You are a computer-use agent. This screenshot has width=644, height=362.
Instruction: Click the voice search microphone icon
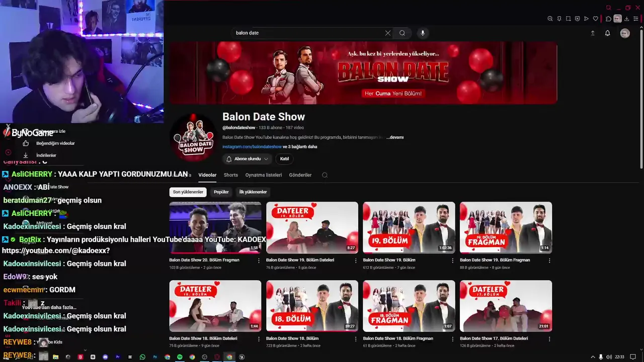tap(423, 33)
